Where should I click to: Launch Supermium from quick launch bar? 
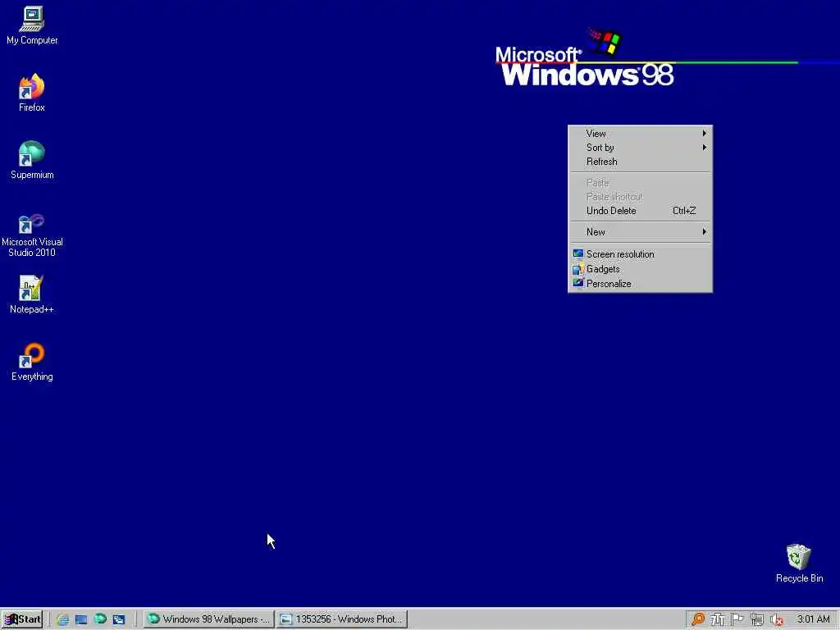pyautogui.click(x=100, y=619)
